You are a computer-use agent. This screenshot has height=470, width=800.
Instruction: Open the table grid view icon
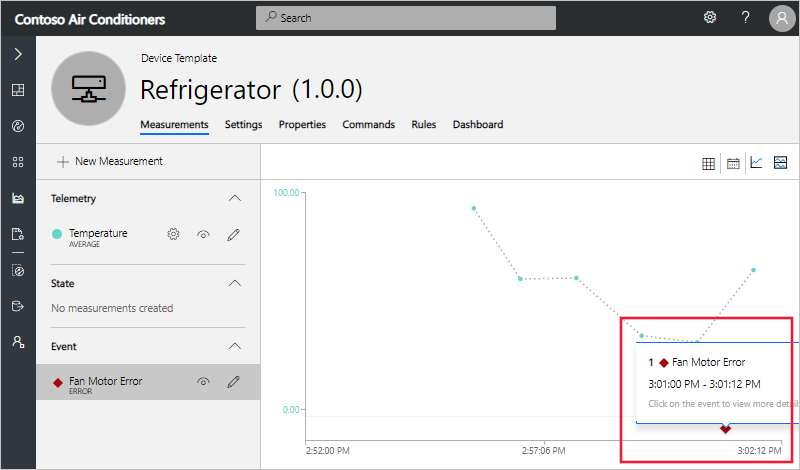708,163
